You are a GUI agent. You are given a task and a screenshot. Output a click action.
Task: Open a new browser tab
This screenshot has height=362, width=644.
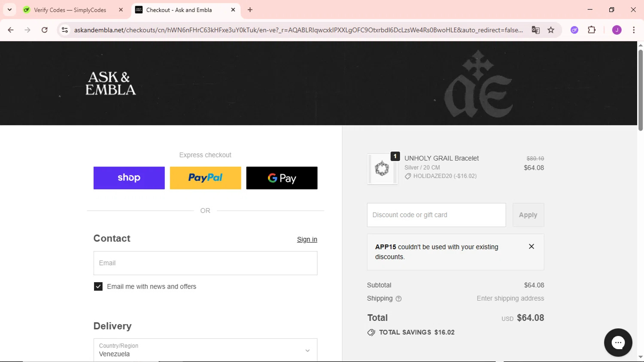click(250, 10)
